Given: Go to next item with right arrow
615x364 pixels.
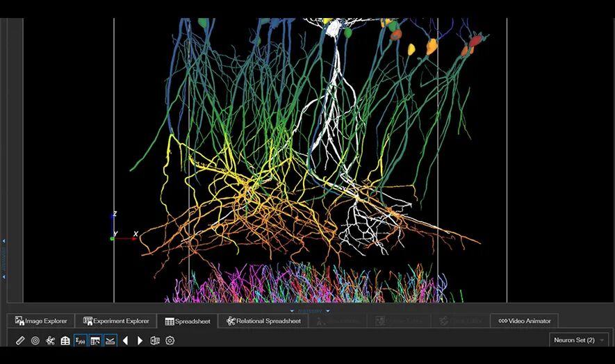Looking at the screenshot, I should pos(140,340).
